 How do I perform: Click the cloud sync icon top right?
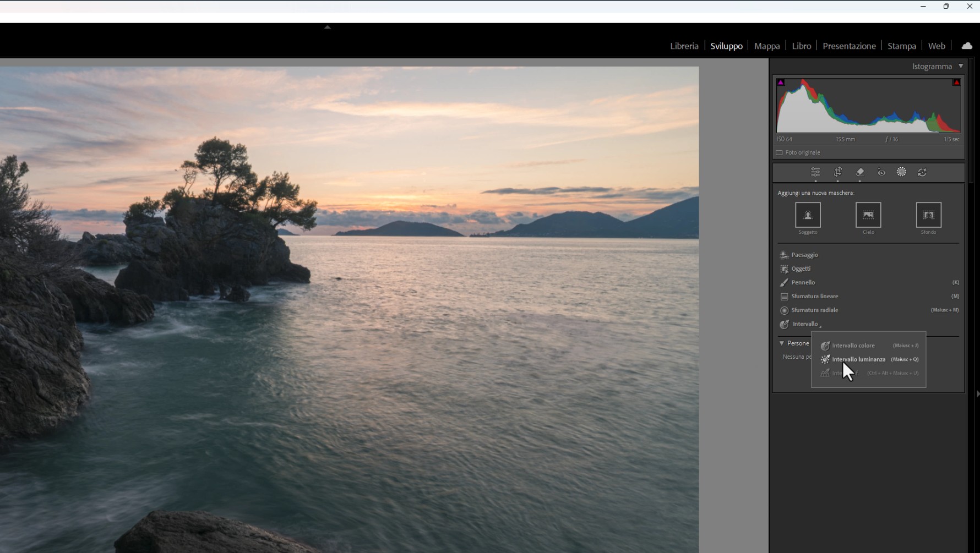(x=967, y=46)
